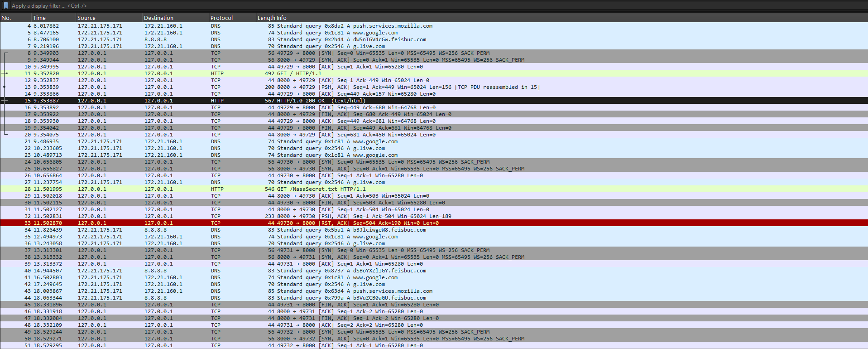868x349 pixels.
Task: Select packet 19 FIN, ACK Seq=449
Action: [434, 128]
